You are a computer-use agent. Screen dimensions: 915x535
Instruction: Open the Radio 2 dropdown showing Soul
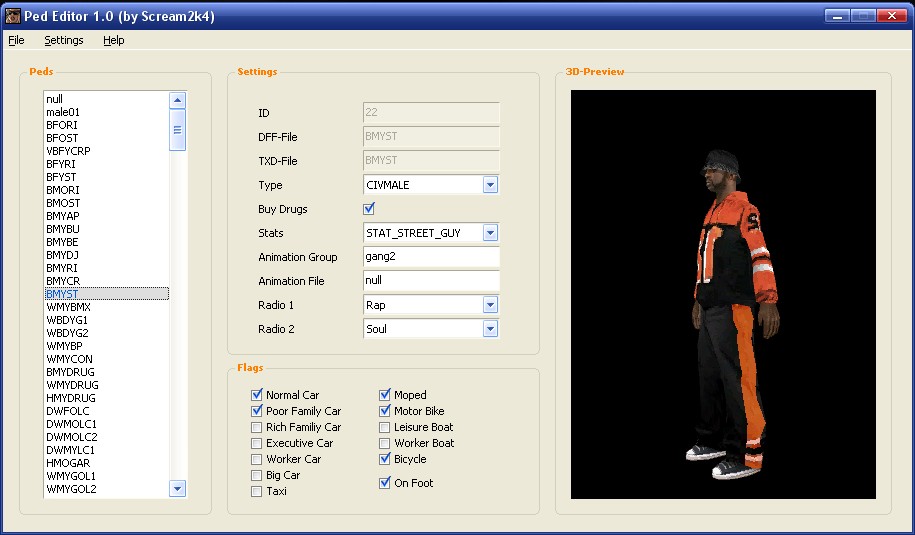pyautogui.click(x=431, y=328)
